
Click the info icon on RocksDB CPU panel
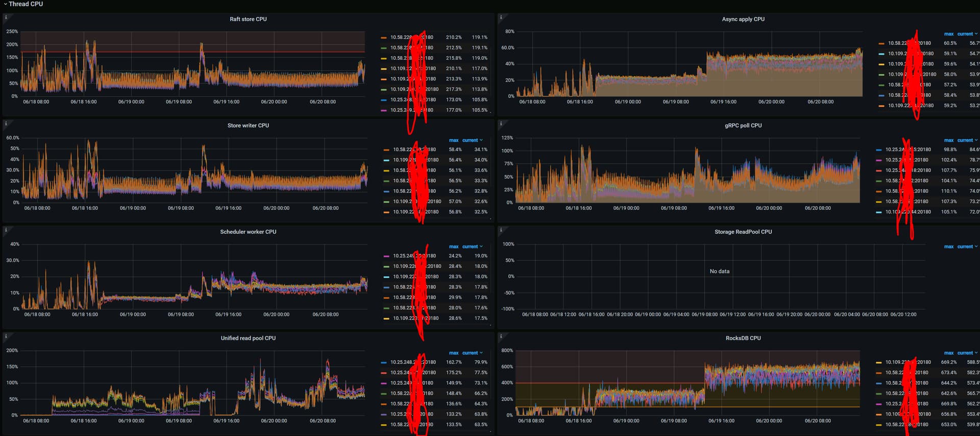pos(501,336)
